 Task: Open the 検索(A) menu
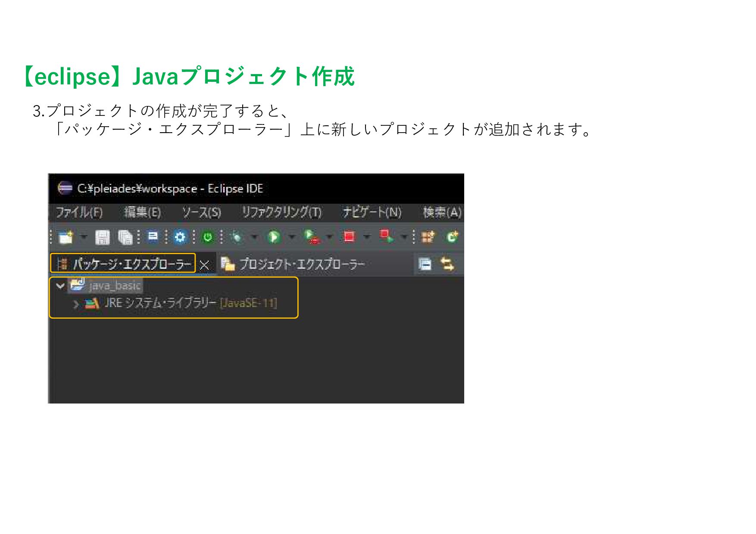point(442,212)
